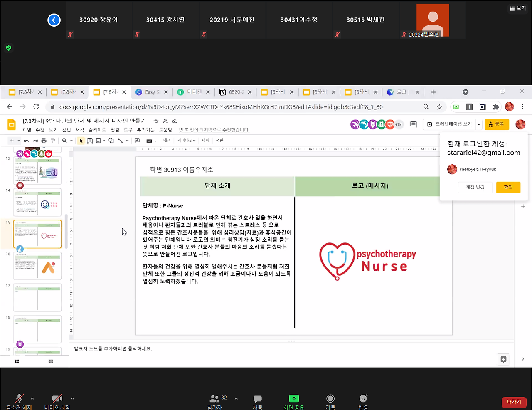Switch to the Easy S browser tab
Screen dimensions: 532x410
pyautogui.click(x=152, y=92)
